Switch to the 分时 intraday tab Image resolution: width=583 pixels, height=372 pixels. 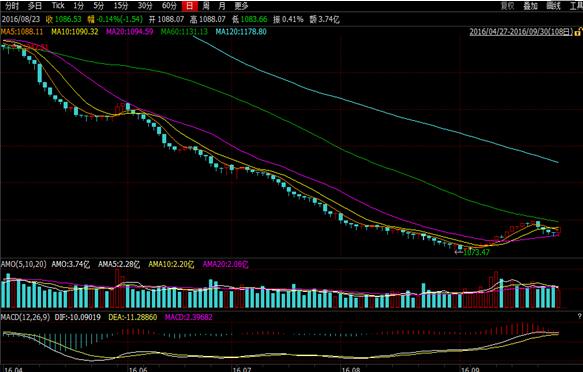coord(11,6)
